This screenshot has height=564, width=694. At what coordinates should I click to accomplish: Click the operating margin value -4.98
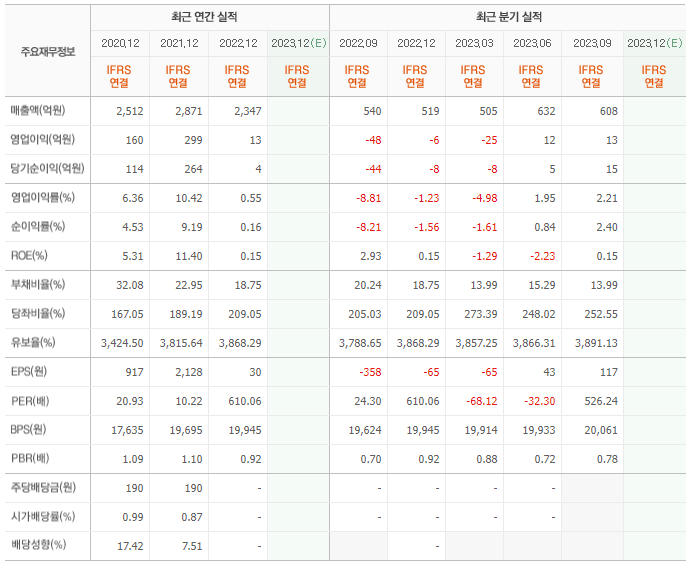click(485, 198)
